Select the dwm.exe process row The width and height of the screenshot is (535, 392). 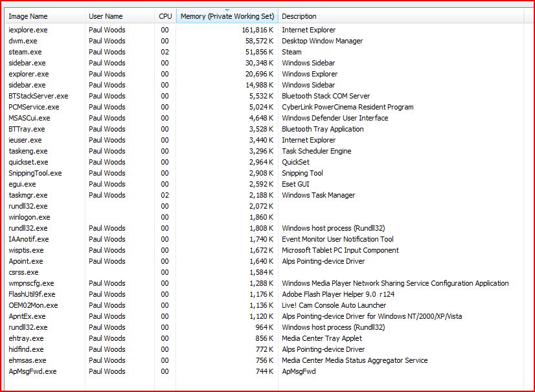click(x=23, y=41)
